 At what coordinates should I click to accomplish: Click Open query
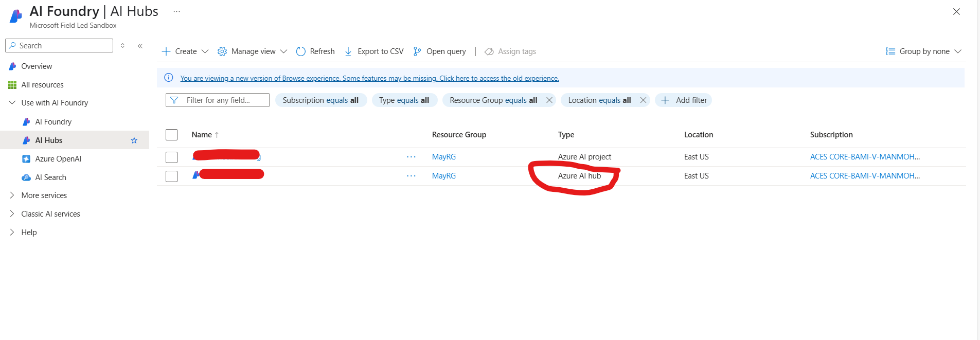tap(439, 51)
